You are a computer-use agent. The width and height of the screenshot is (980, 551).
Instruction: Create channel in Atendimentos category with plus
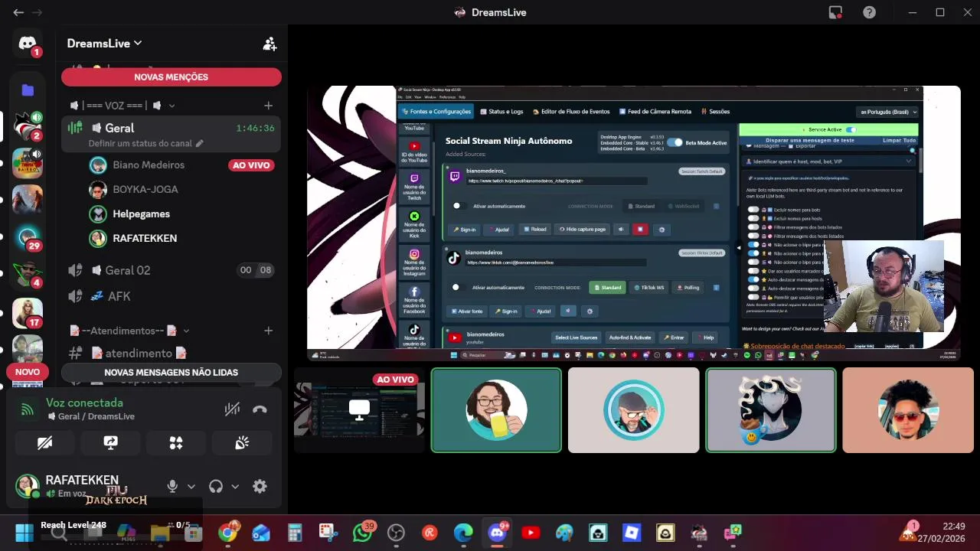[x=268, y=331]
